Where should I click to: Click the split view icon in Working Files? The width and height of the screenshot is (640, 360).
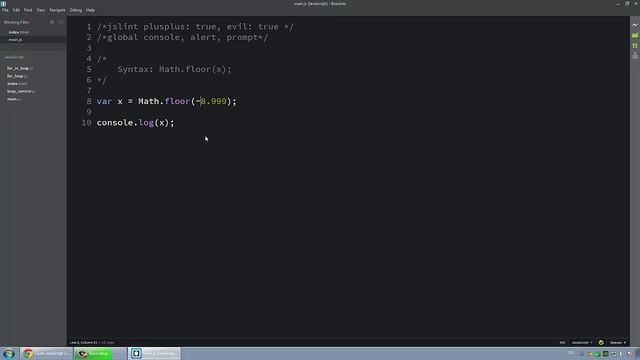pyautogui.click(x=61, y=22)
